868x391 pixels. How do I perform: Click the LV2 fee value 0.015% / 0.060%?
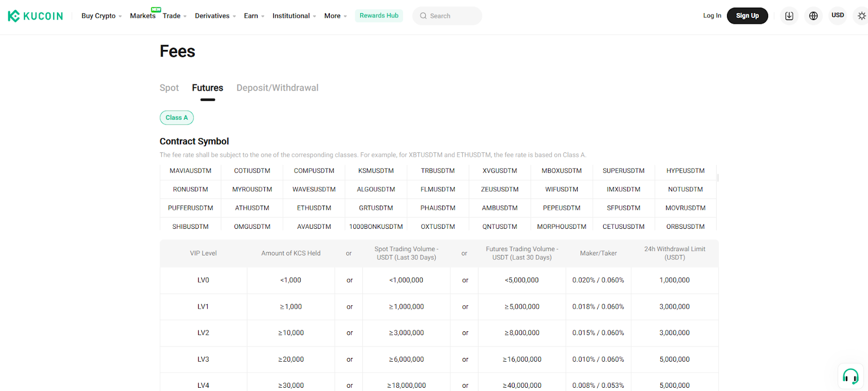[x=598, y=333]
